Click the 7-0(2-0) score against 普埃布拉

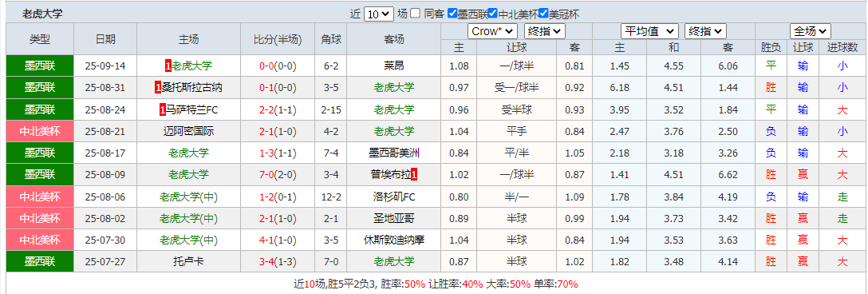[278, 175]
